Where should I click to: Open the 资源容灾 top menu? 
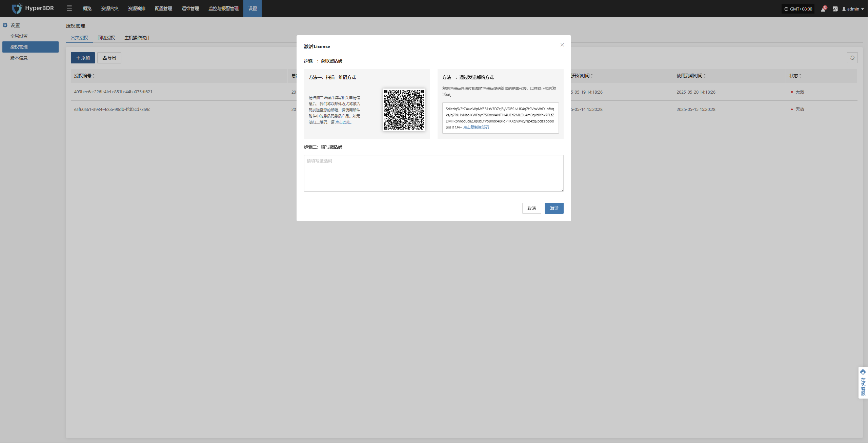(x=110, y=8)
